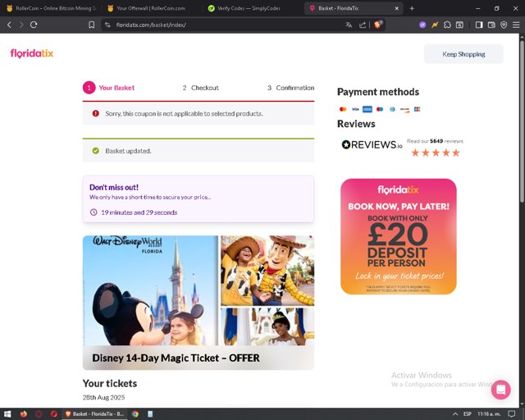525x420 pixels.
Task: Click the 28th Aug 2025 ticket date
Action: pyautogui.click(x=104, y=397)
